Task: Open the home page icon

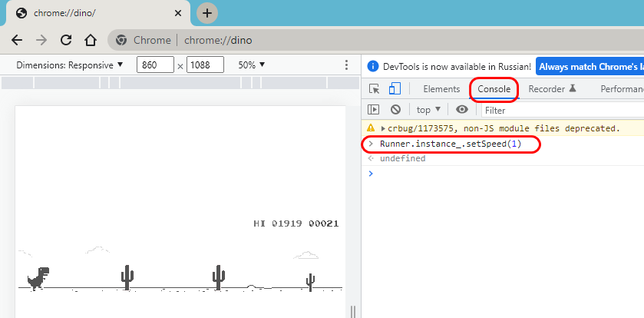Action: [x=91, y=40]
